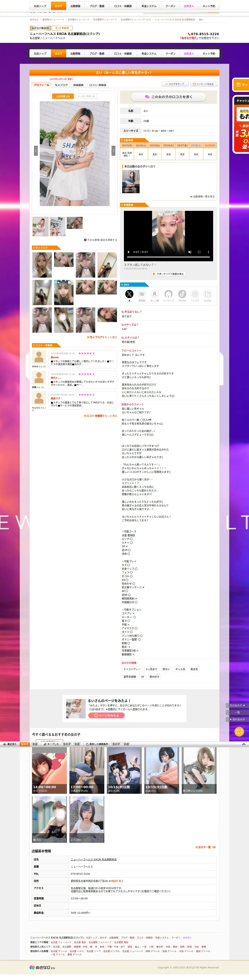Select the 公式写真 (3) photo tab
Image resolution: width=249 pixels, height=980 pixels.
click(x=63, y=96)
